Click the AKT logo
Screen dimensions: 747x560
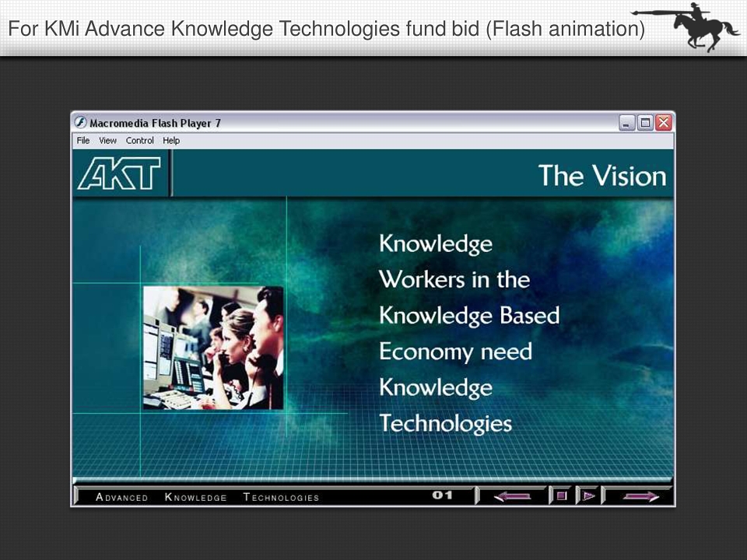pos(119,173)
